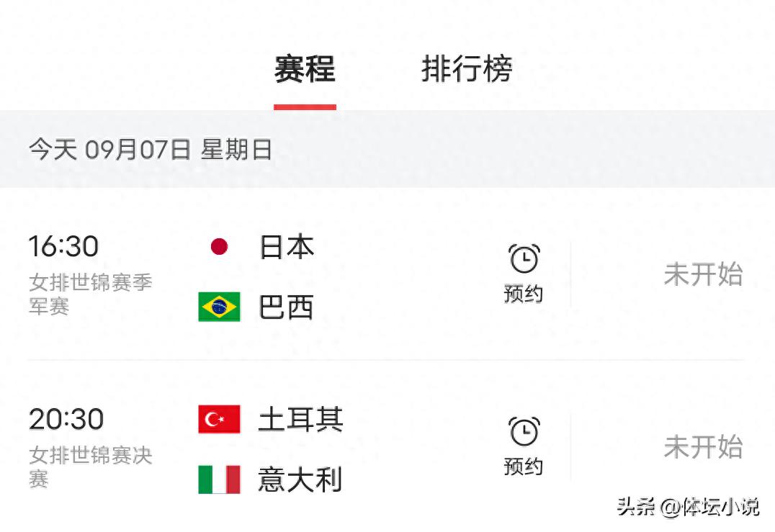Screen dimensions: 775x532
Task: Tap the alarm clock for Japan vs Brazil
Action: tap(524, 258)
